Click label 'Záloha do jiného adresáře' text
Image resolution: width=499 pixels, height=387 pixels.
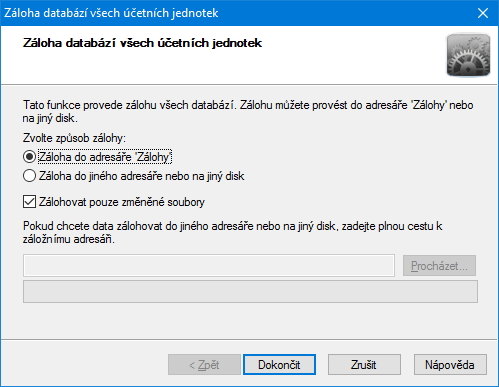point(142,176)
